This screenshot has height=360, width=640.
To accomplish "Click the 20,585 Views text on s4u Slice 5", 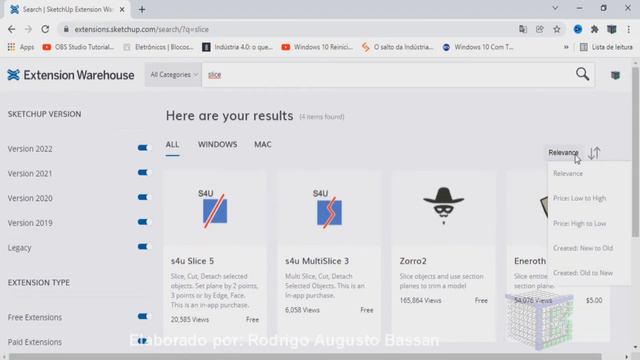I will click(190, 320).
